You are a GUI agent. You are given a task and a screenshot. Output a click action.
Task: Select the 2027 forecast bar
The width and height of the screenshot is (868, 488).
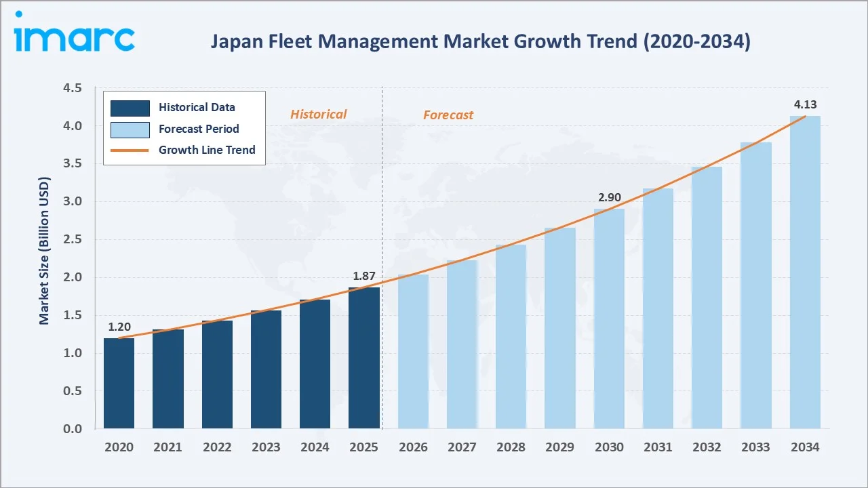coord(462,345)
